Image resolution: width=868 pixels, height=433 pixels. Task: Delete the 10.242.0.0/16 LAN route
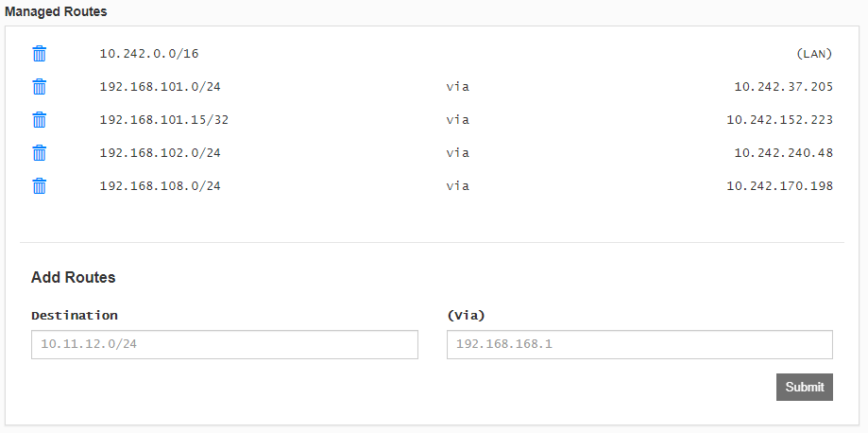click(x=39, y=54)
